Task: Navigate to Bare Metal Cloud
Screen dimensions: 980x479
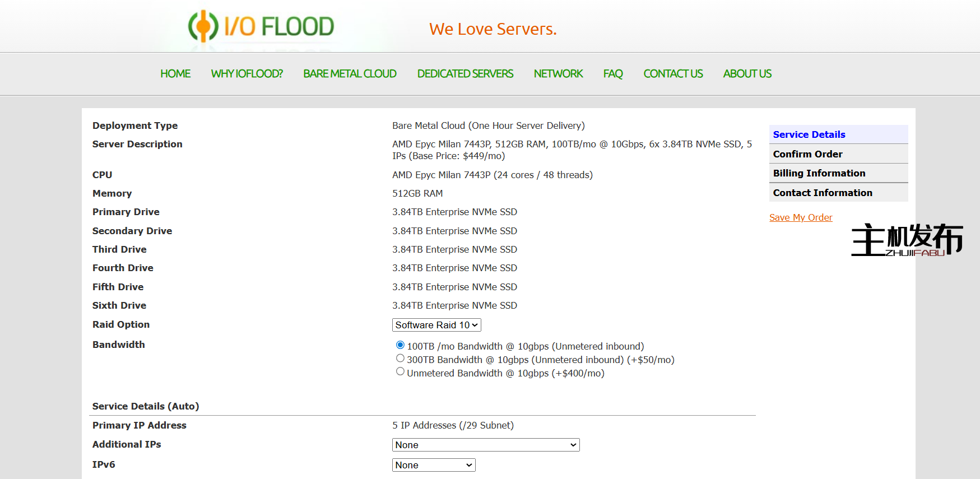Action: point(350,74)
